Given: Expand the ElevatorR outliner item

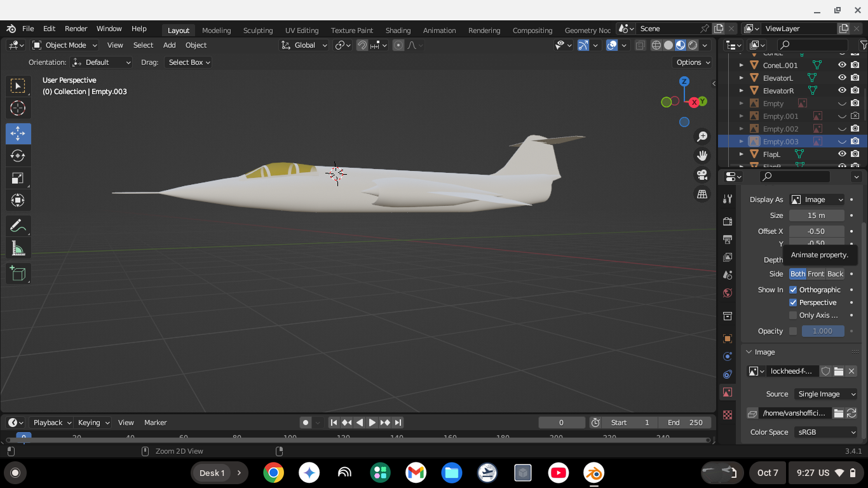Looking at the screenshot, I should 741,91.
